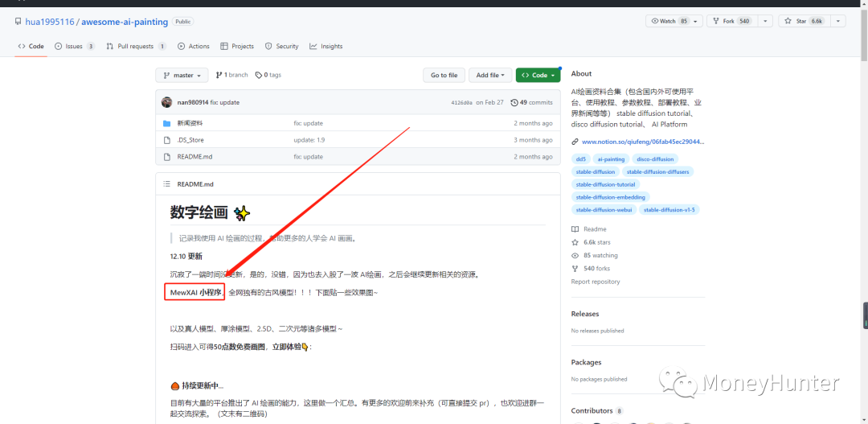868x424 pixels.
Task: Open the Packages section heading
Action: pyautogui.click(x=586, y=363)
